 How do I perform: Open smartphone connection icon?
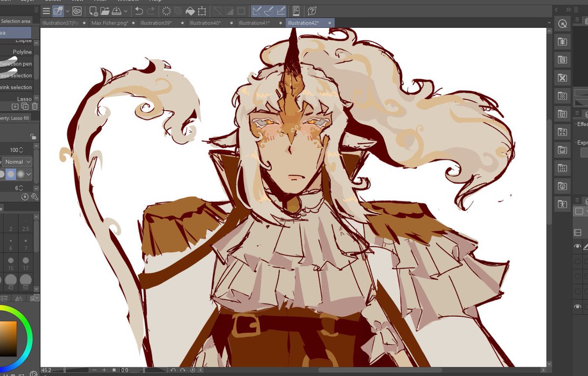tap(296, 11)
